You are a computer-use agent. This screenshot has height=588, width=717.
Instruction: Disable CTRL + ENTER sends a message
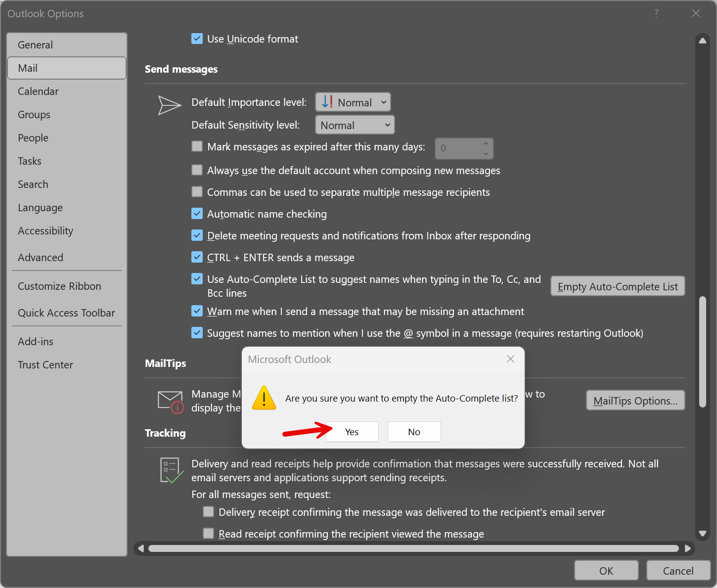(197, 257)
